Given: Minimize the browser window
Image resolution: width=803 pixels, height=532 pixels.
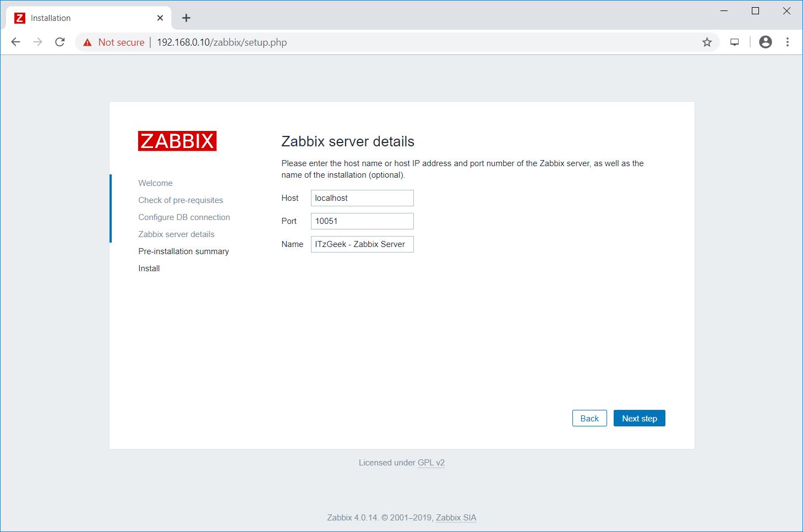Looking at the screenshot, I should (724, 11).
